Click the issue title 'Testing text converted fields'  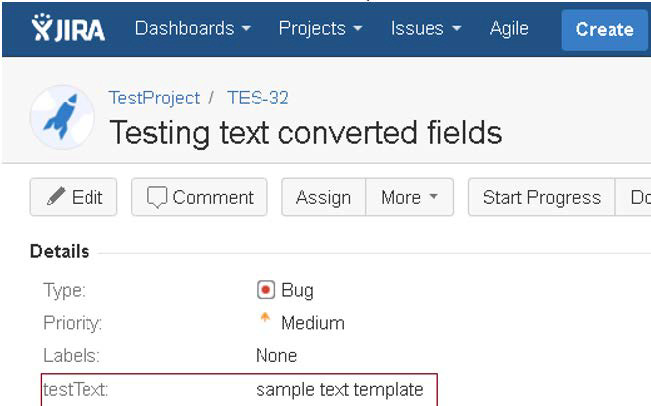(305, 132)
